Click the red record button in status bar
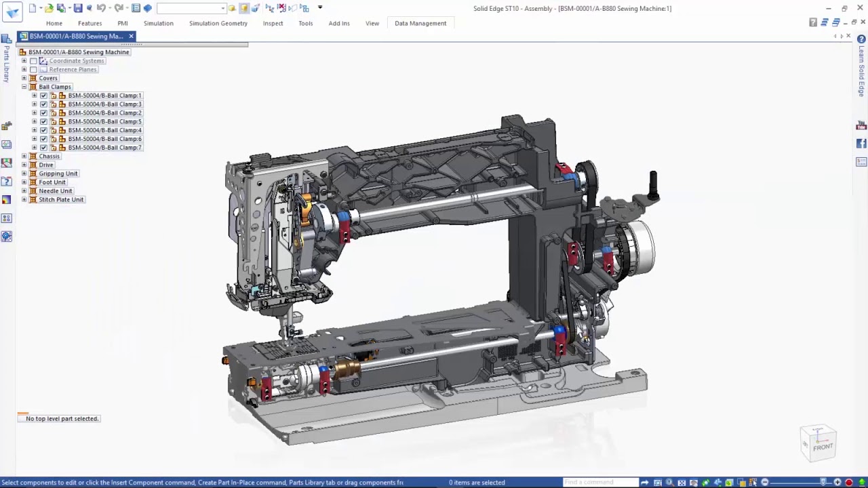The height and width of the screenshot is (488, 868). [849, 483]
